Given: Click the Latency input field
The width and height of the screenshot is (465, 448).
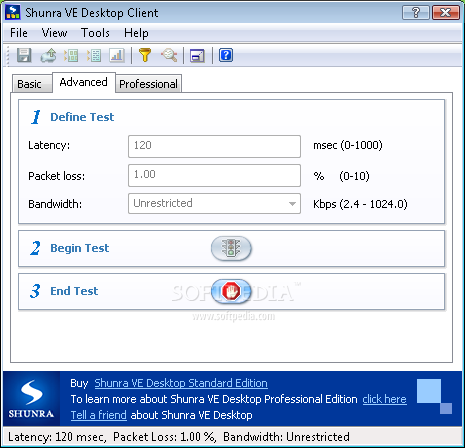Looking at the screenshot, I should pos(214,146).
